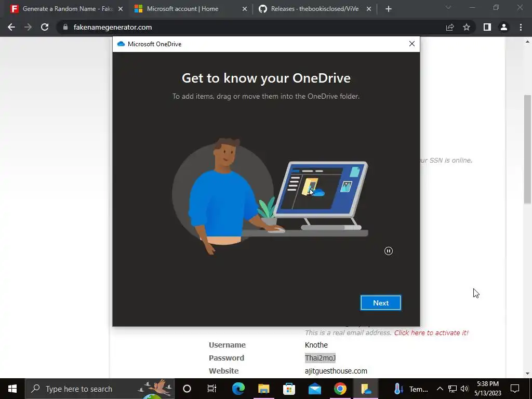Open Microsoft Store from the taskbar
Image resolution: width=532 pixels, height=399 pixels.
pos(289,389)
